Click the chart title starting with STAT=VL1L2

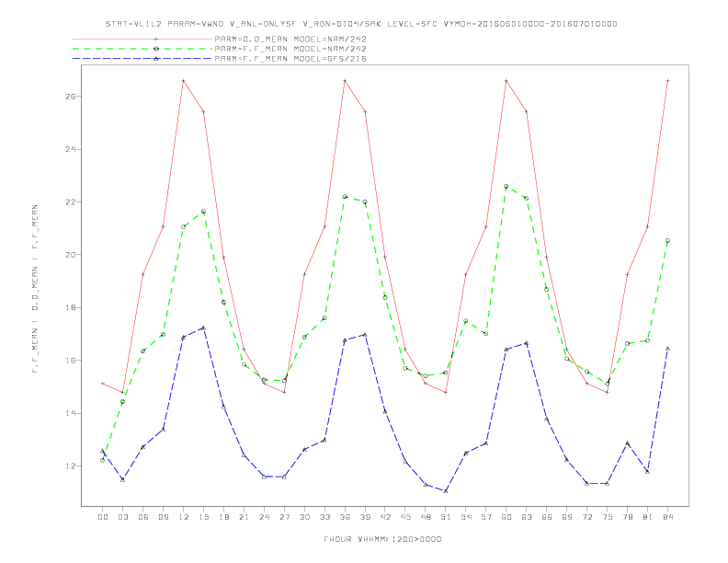click(361, 24)
